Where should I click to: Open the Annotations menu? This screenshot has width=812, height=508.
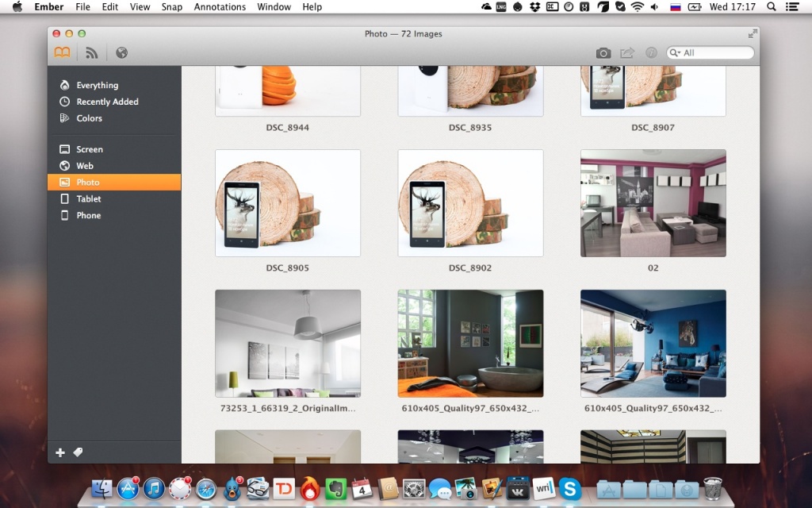(x=220, y=7)
